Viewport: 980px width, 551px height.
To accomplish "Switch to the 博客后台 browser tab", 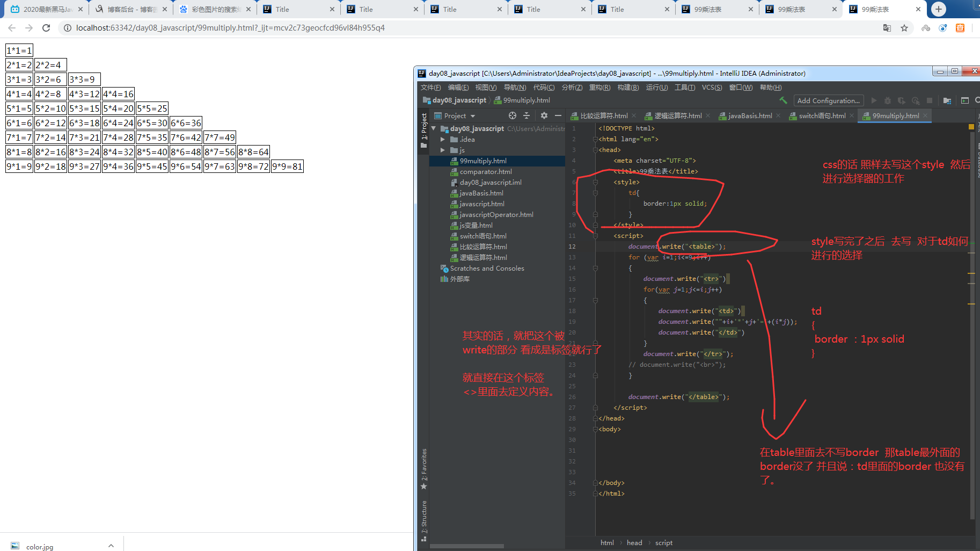I will click(131, 9).
